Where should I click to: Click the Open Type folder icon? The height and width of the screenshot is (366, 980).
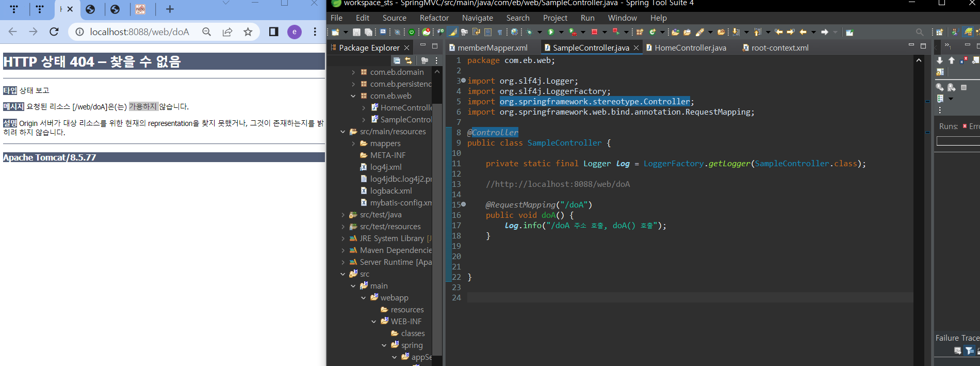tap(676, 32)
